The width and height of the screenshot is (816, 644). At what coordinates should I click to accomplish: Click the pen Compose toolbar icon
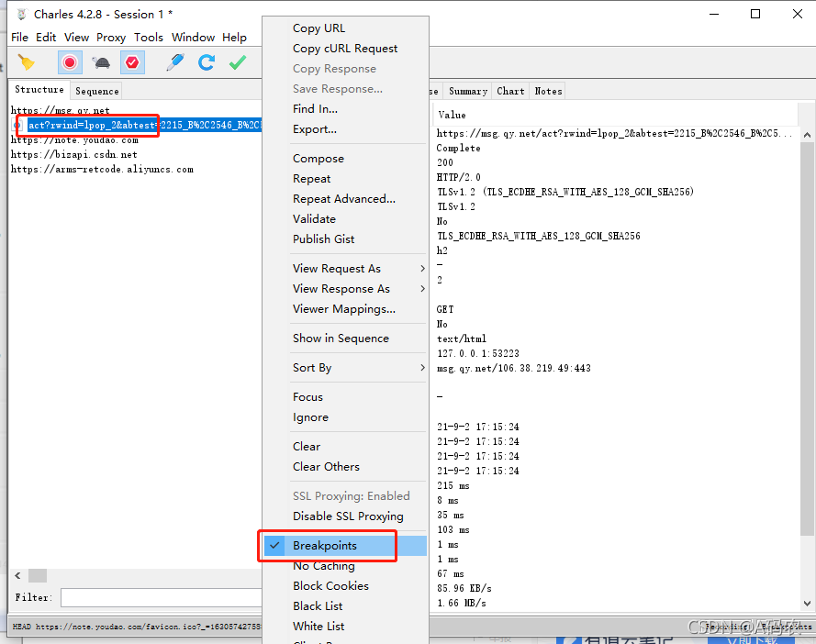coord(174,63)
